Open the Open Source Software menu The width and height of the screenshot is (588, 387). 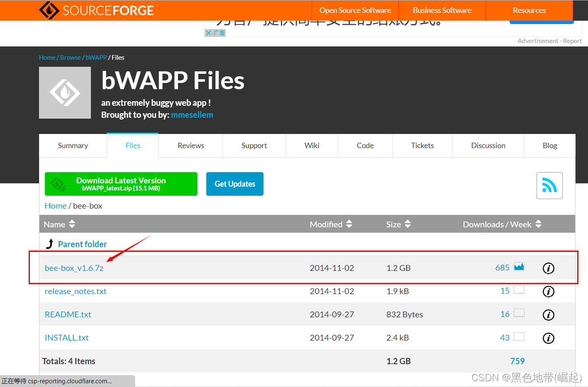355,10
